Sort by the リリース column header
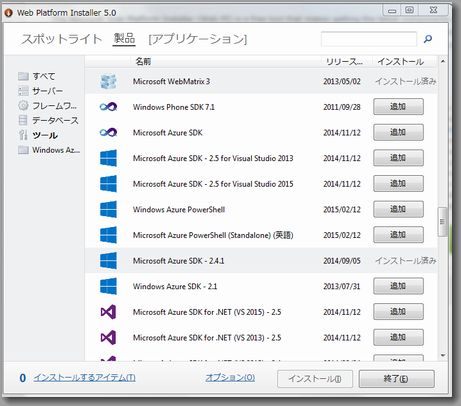 [344, 62]
